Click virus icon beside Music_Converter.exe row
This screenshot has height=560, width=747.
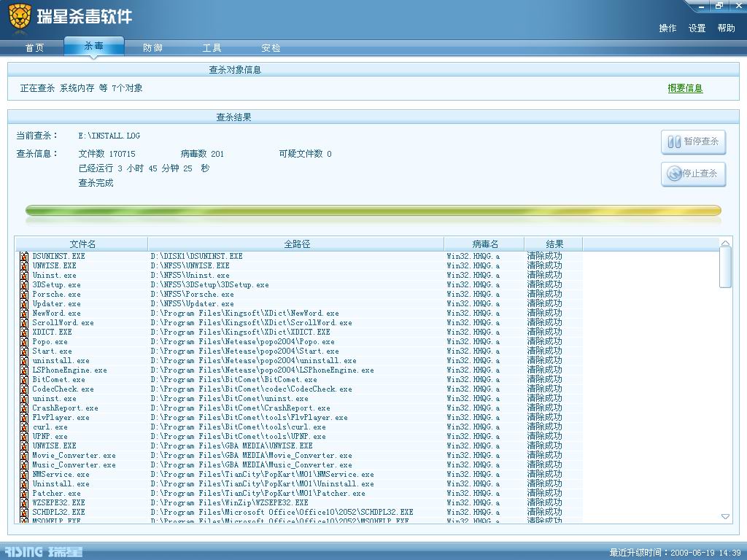click(x=24, y=465)
